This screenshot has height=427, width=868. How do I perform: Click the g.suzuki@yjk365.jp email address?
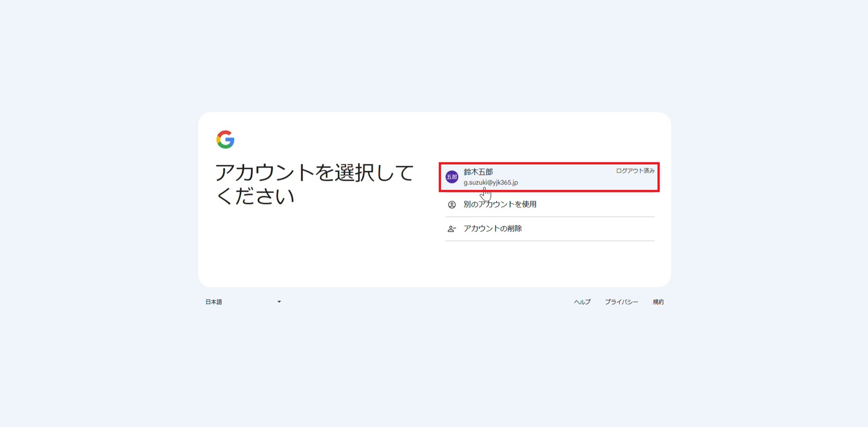pos(491,183)
